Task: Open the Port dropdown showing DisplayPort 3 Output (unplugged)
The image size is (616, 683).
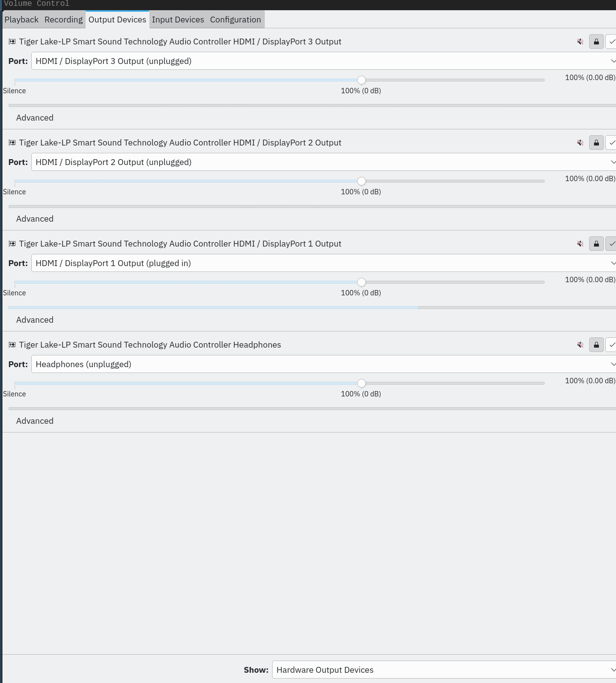Action: 323,61
